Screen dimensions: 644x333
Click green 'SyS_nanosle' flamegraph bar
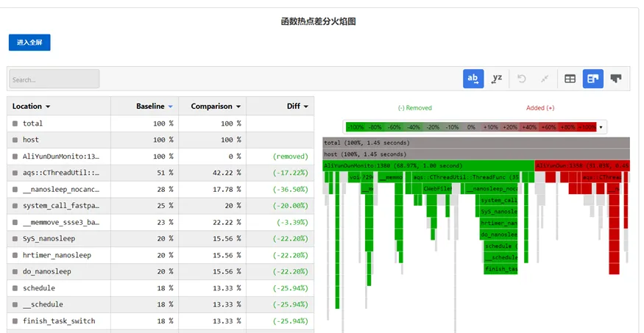pyautogui.click(x=498, y=212)
